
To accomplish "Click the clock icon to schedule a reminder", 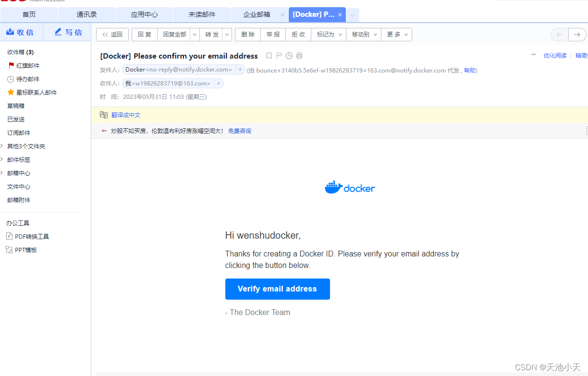I will [289, 56].
